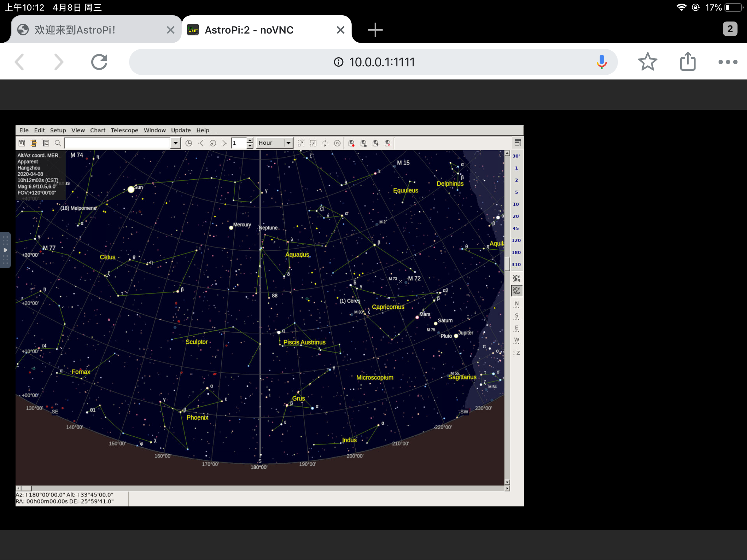Screen dimensions: 747x560
Task: Expand the noVNC side control handle
Action: point(5,250)
